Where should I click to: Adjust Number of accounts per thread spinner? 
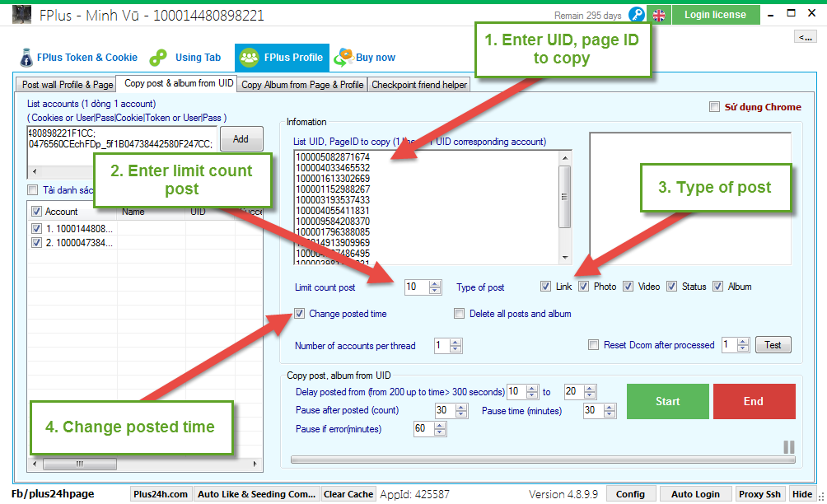[x=456, y=346]
